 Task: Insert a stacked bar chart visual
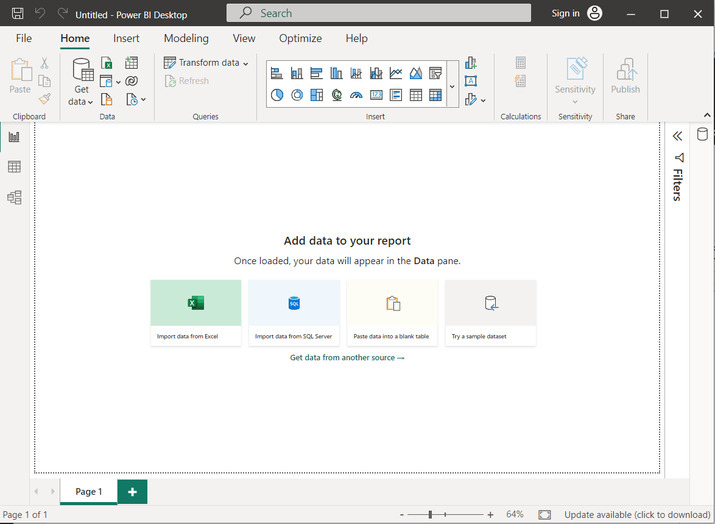277,73
